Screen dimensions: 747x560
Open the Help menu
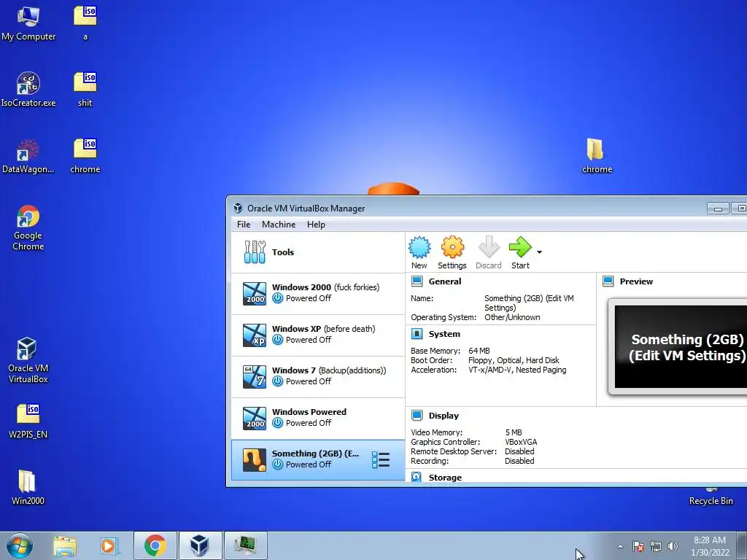[316, 225]
